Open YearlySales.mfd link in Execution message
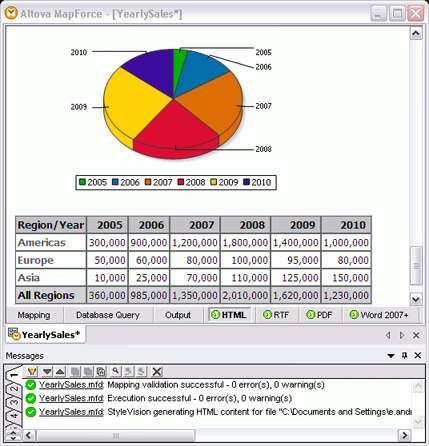 click(71, 398)
